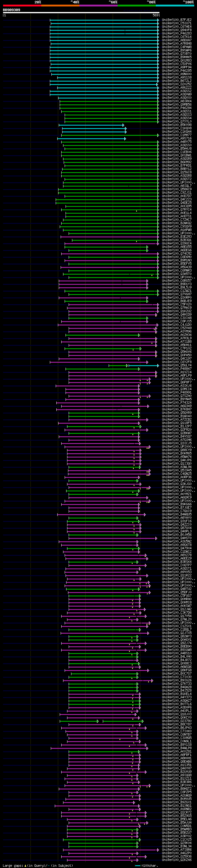
Task: Select the UniRef100_P46285 label
Action: tap(177, 71)
